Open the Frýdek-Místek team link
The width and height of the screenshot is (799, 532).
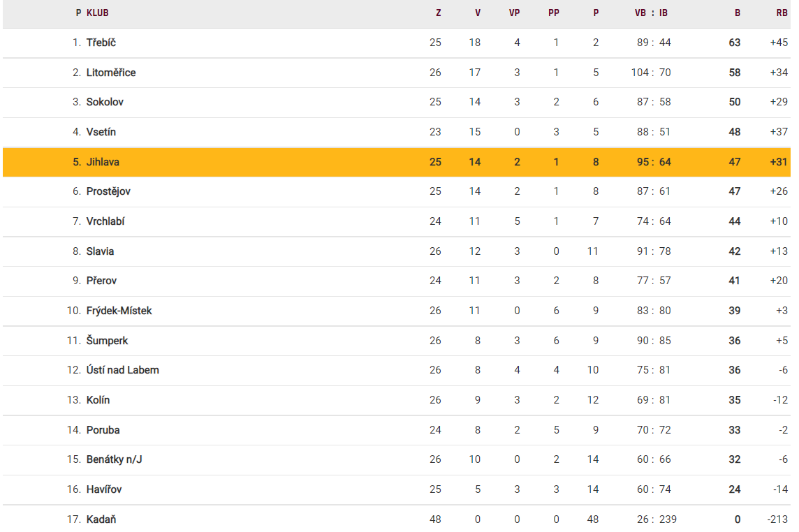[119, 311]
